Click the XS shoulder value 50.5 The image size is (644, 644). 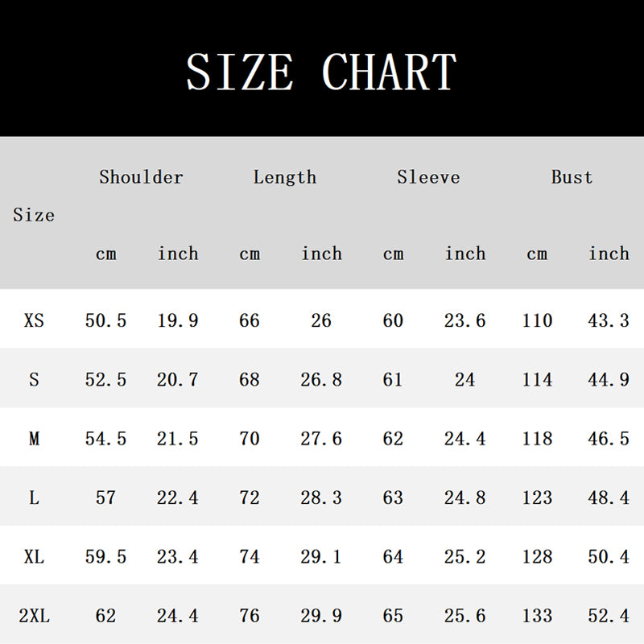pos(105,320)
